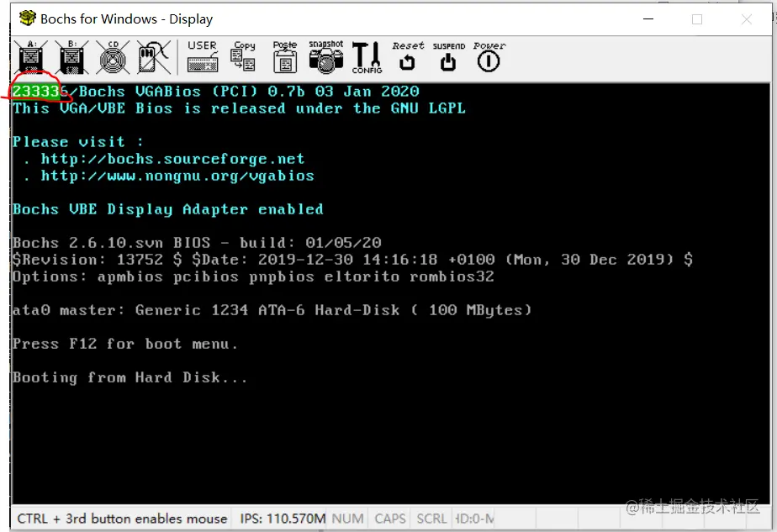Click 'CTRL + 3rd button enables mouse' text

click(x=122, y=518)
